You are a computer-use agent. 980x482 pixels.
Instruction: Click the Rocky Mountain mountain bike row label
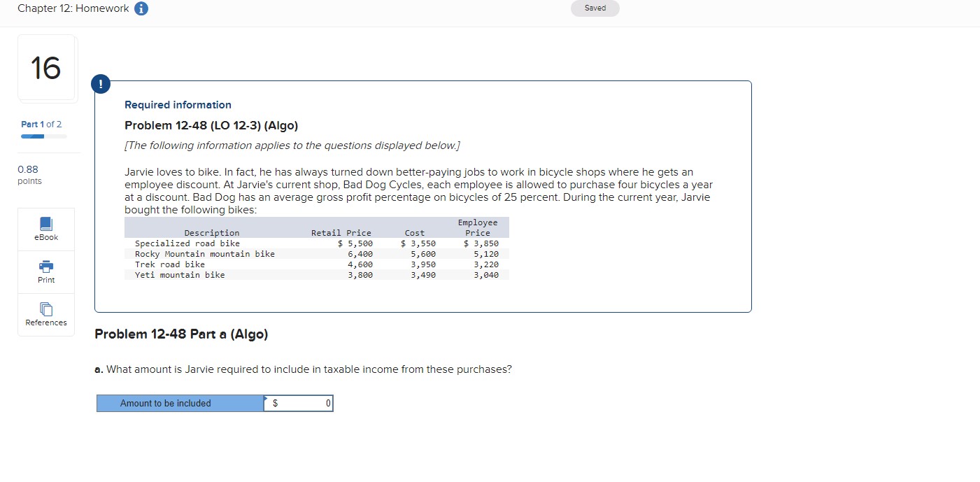click(x=205, y=254)
